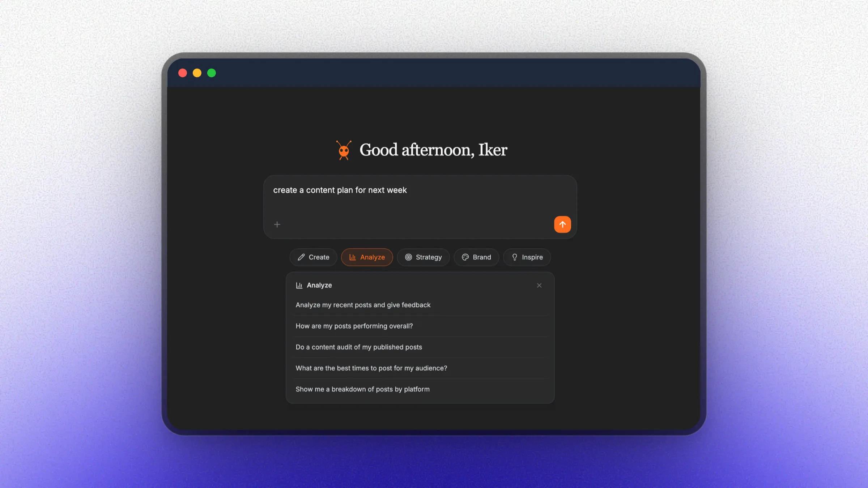868x488 pixels.
Task: Click the pencil icon on Create chip
Action: [301, 257]
